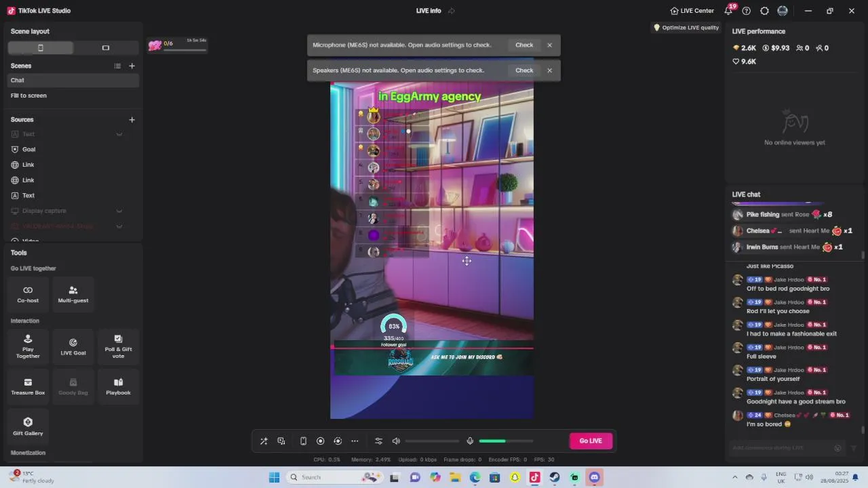Click the emoji icon in the comment field

coord(838,448)
